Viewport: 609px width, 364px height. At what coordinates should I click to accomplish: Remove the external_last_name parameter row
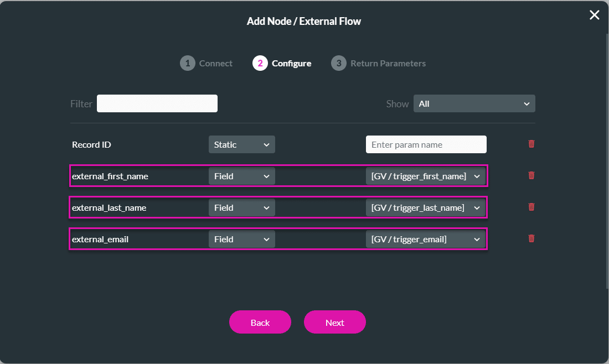[x=531, y=207]
